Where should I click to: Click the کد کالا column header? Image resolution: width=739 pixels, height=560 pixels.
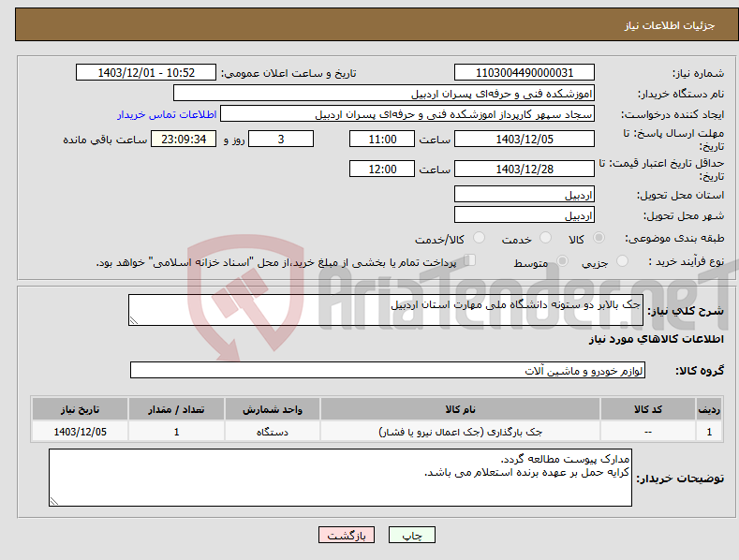pyautogui.click(x=648, y=409)
